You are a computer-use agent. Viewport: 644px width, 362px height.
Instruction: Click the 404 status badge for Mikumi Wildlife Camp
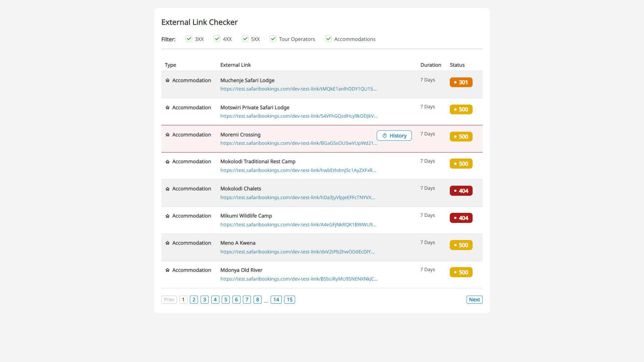click(x=461, y=218)
